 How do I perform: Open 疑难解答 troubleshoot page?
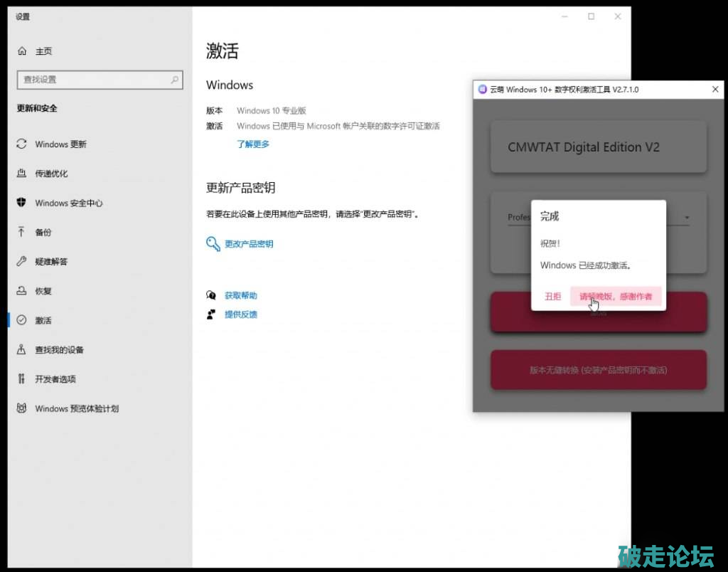pos(51,262)
